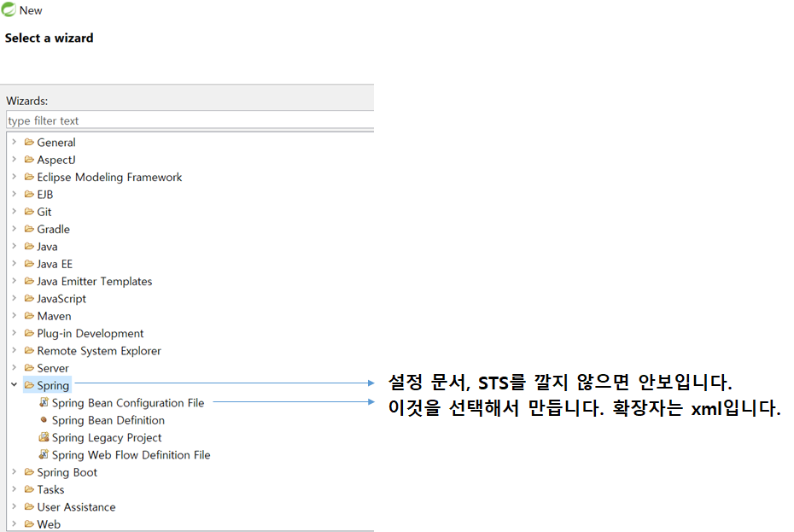Select Spring Bean Definition wizard
Viewport: 794px width, 532px height.
click(108, 420)
